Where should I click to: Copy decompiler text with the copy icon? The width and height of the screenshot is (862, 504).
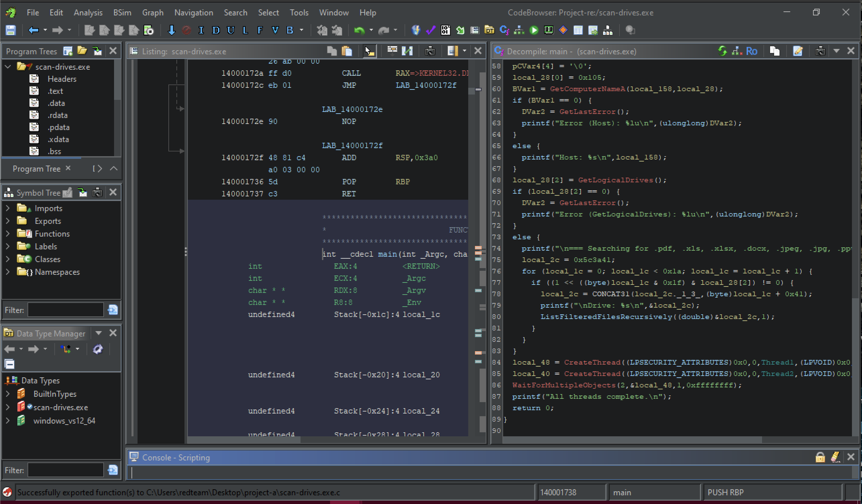tap(774, 51)
